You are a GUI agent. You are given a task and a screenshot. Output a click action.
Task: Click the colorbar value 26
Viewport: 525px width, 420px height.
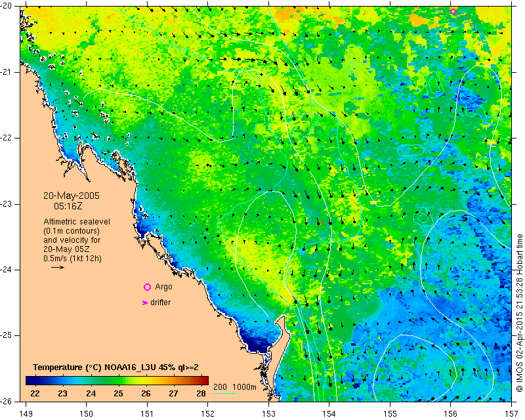pos(146,394)
